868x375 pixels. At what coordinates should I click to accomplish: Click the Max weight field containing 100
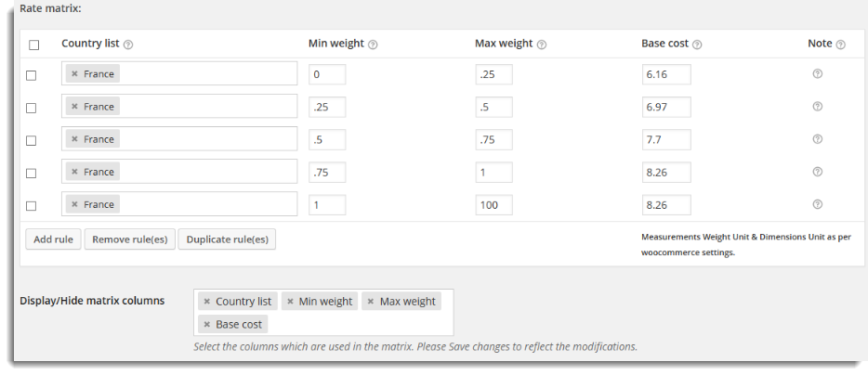(493, 205)
